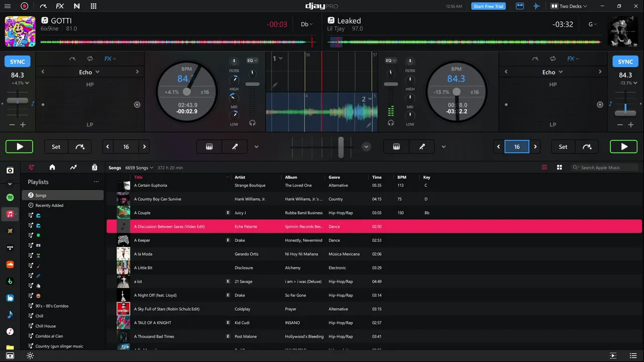Open TIDAL source in the library sidebar
Viewport: 644px width, 362px height.
tap(10, 247)
